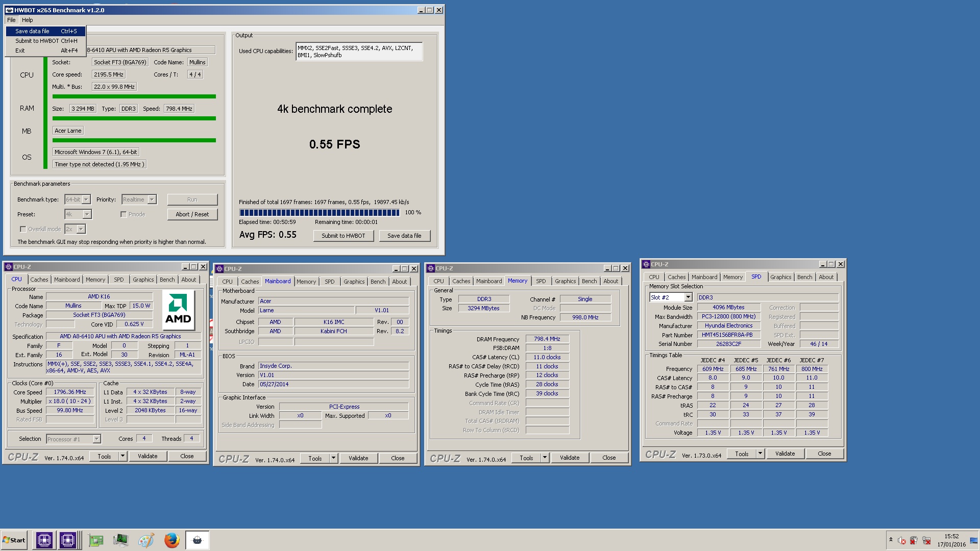Viewport: 980px width, 551px height.
Task: Click the greyed-out Run button
Action: click(x=192, y=199)
